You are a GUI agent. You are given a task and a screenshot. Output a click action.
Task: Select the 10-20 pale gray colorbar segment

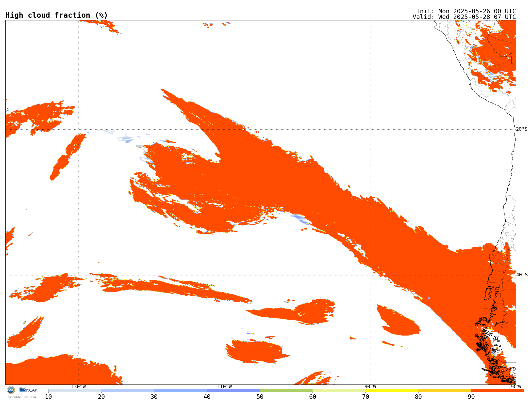(x=75, y=391)
